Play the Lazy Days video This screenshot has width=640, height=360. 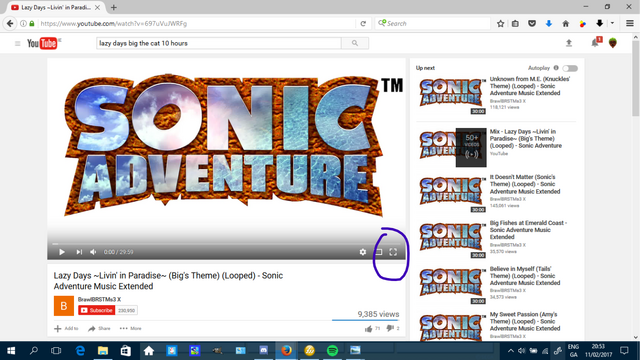coord(62,252)
